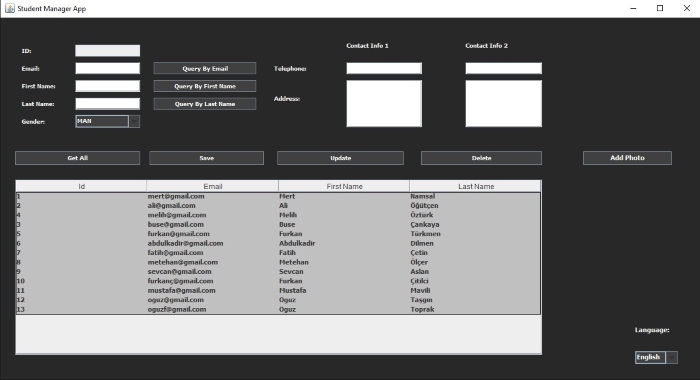Select the First Name column header
The width and height of the screenshot is (700, 380).
pyautogui.click(x=344, y=186)
